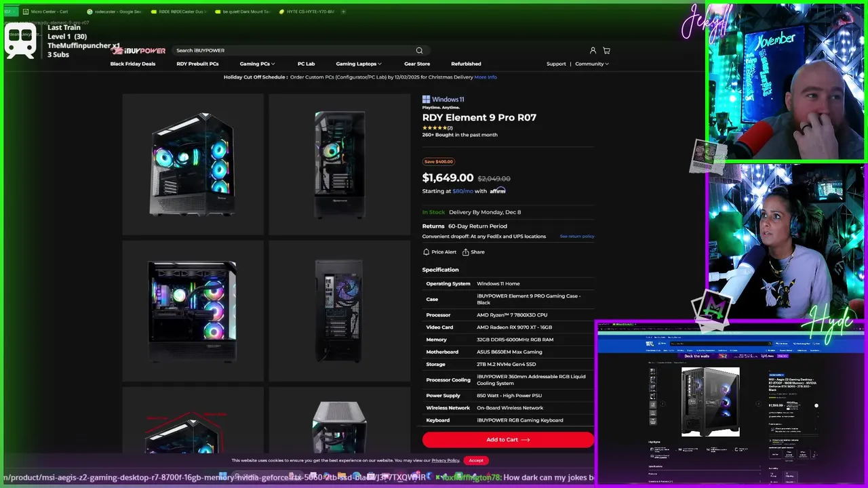Open Black Friday Deals
Image resolution: width=868 pixels, height=488 pixels.
[x=133, y=64]
